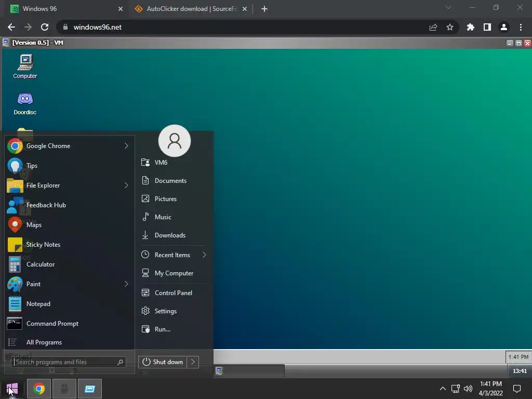Screen dimensions: 532x399
Task: Open shut down options arrow
Action: [193, 362]
